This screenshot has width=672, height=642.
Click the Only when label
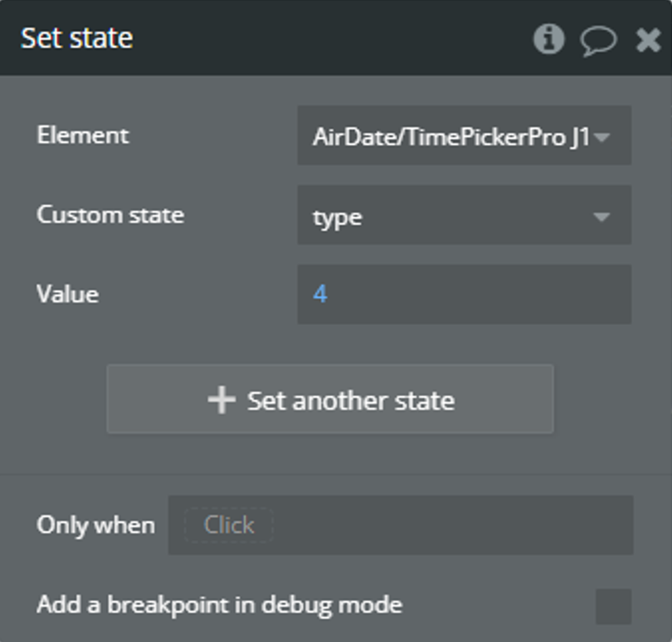[96, 525]
